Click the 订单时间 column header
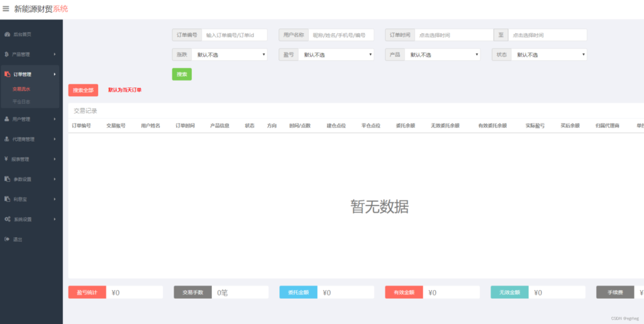Viewport: 644px width, 324px height. click(x=186, y=126)
